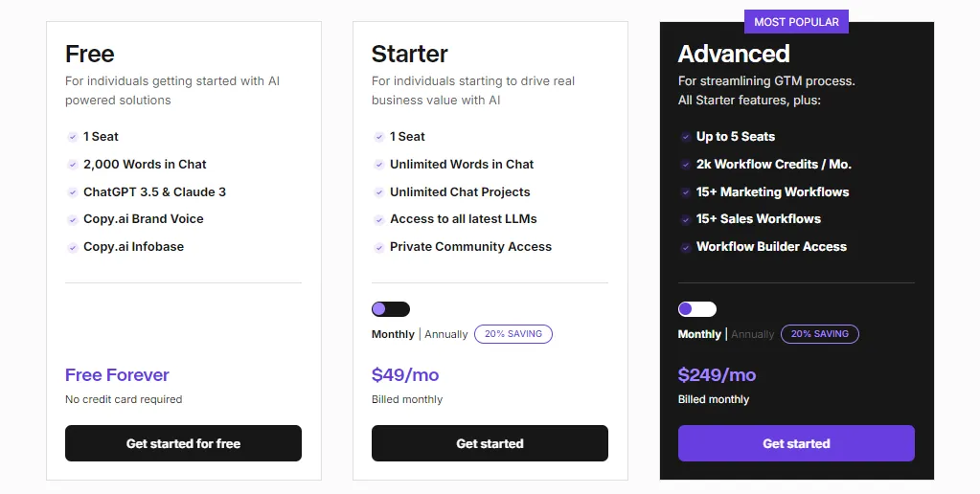Click purple Get started under Advanced
Viewport: 980px width, 494px height.
[796, 443]
